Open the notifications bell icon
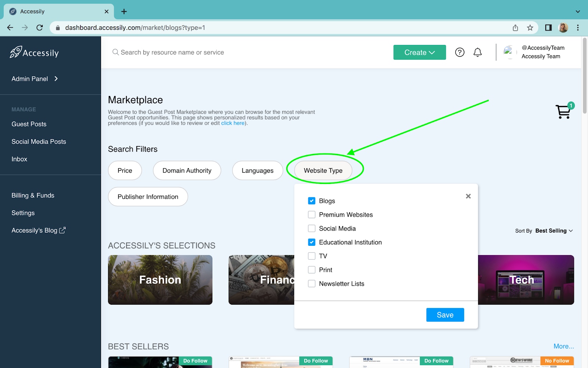This screenshot has width=588, height=368. (477, 52)
